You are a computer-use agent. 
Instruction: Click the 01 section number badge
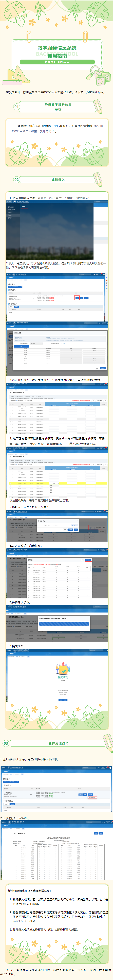click(16, 107)
